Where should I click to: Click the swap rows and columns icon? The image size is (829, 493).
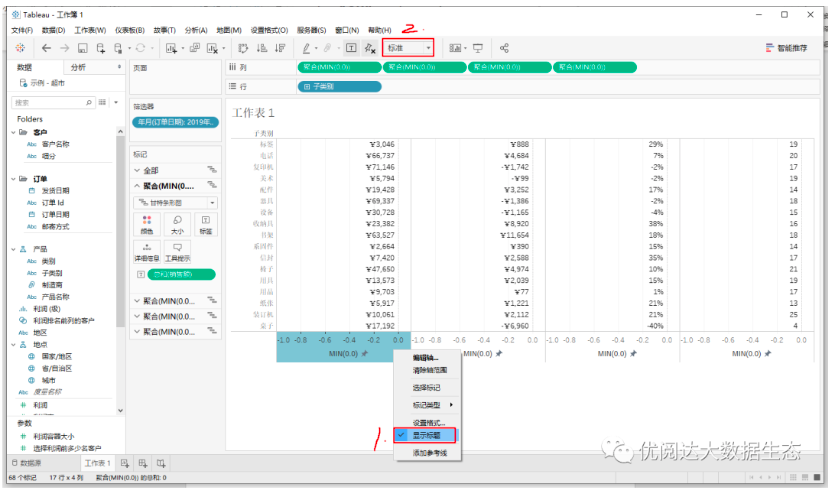pyautogui.click(x=243, y=48)
